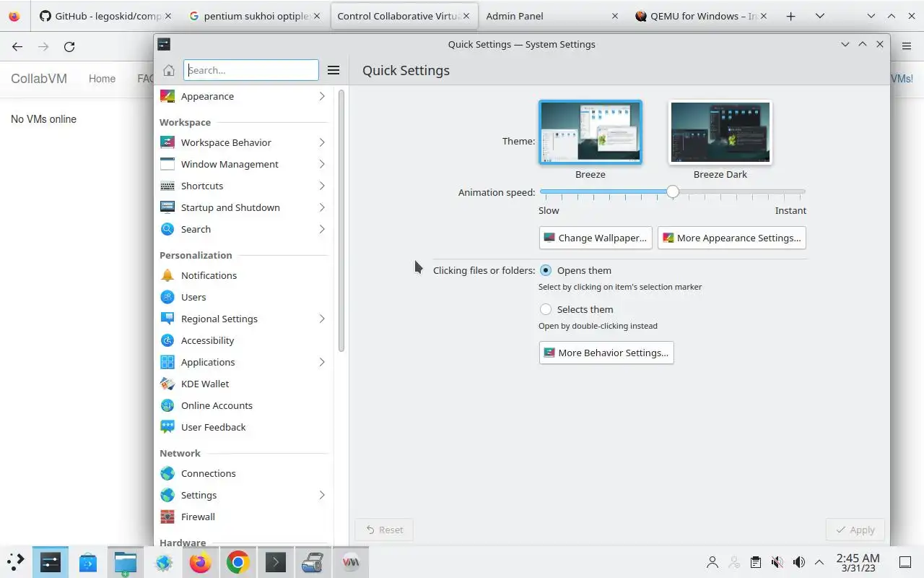The height and width of the screenshot is (578, 924).
Task: Click the Firewall icon
Action: pos(167,517)
